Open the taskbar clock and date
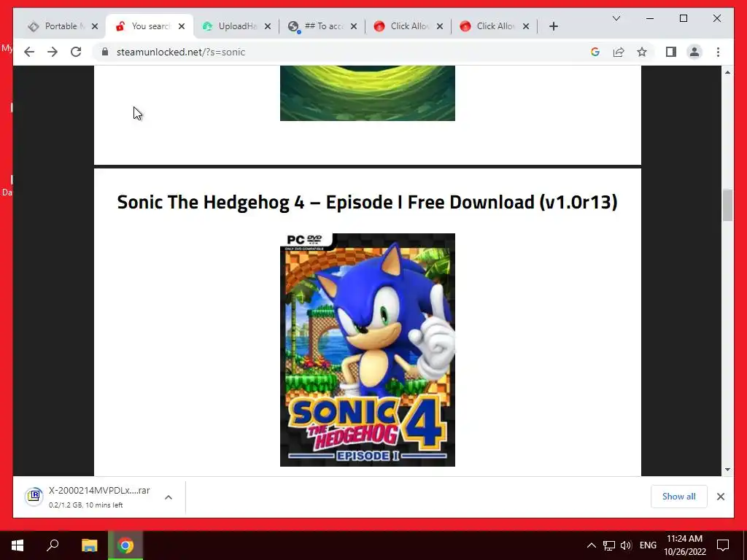Screen dimensions: 747x560 [684, 545]
